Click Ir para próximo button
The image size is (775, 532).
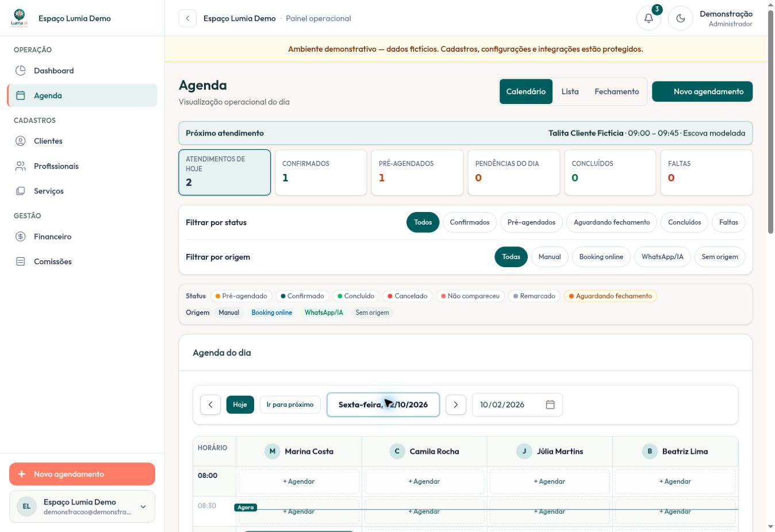[290, 404]
